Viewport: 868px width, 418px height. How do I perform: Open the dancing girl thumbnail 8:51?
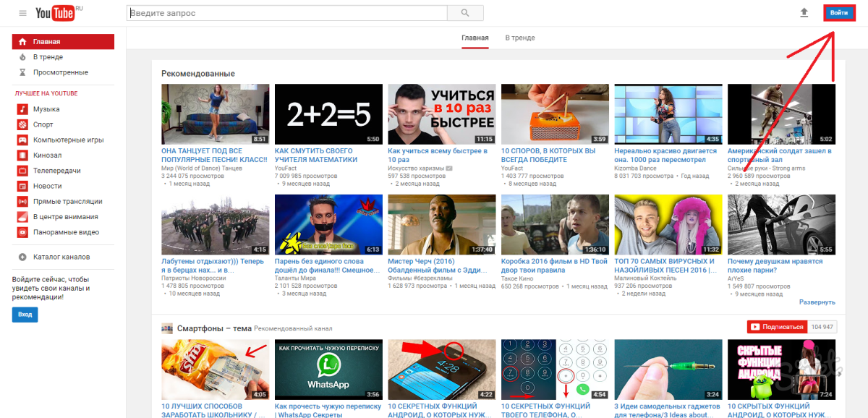point(215,114)
